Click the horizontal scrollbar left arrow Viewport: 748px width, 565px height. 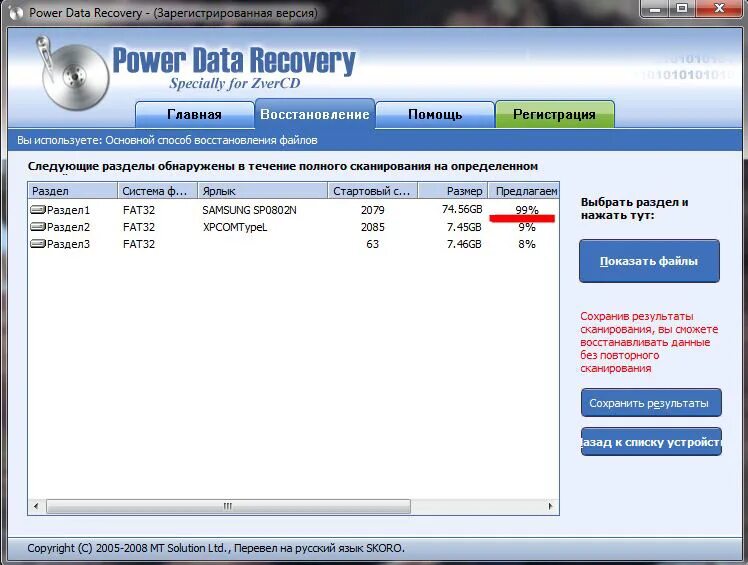point(36,506)
